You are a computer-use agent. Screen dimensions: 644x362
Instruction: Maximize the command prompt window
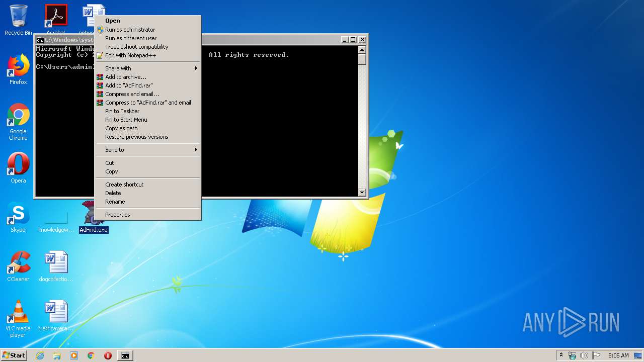tap(353, 40)
